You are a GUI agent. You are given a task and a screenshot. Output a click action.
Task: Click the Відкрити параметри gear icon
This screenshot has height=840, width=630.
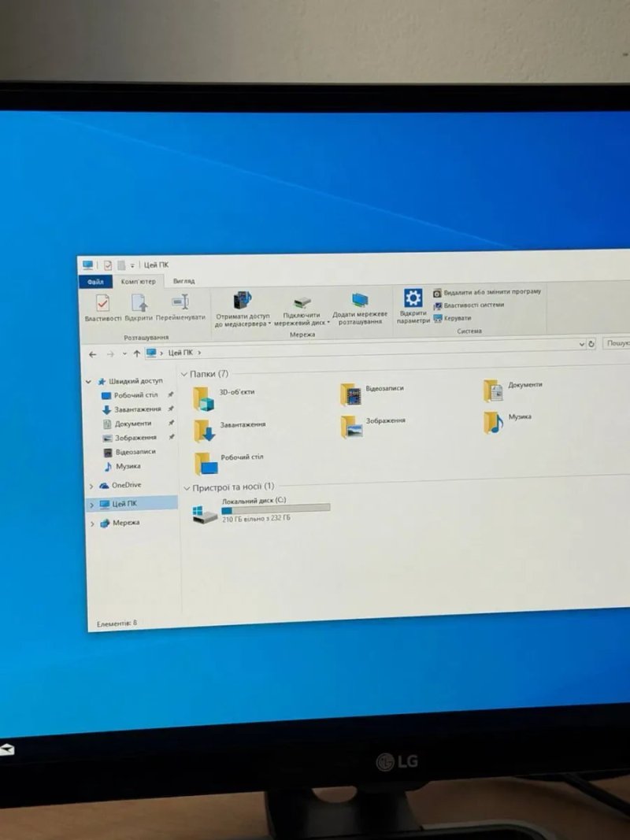(413, 298)
